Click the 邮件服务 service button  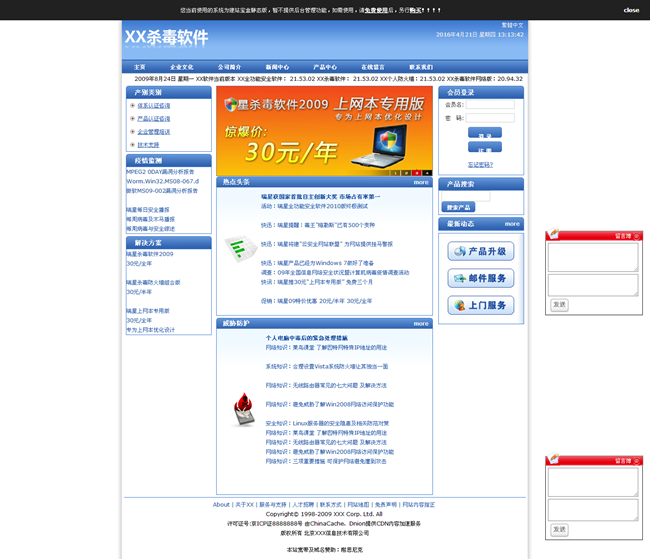click(x=480, y=278)
